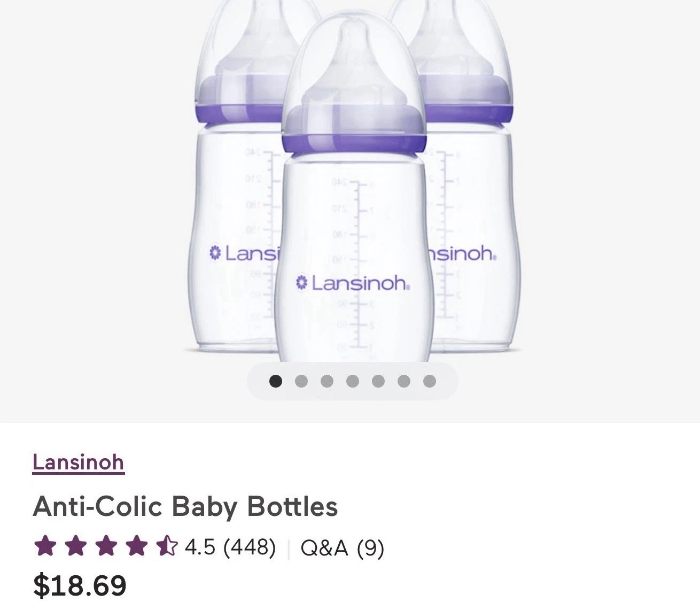Image resolution: width=700 pixels, height=602 pixels.
Task: Go to the fifth image dot
Action: coord(378,381)
